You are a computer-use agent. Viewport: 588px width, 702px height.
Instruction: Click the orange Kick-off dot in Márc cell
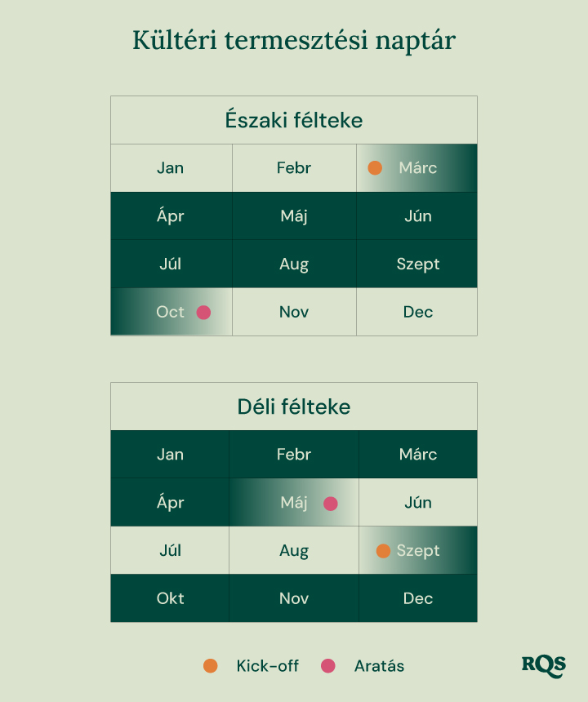(375, 168)
